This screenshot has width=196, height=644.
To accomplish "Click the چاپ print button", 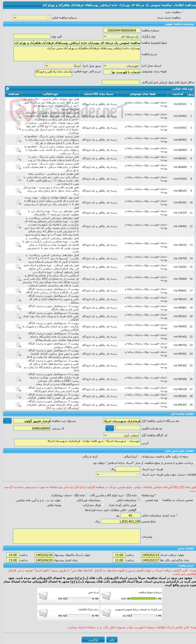I will coord(112,639).
